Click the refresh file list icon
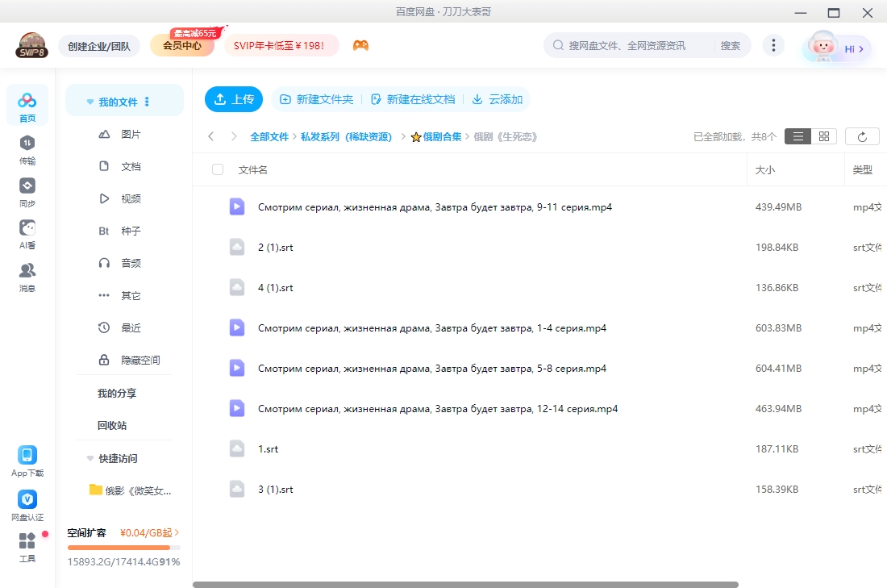The height and width of the screenshot is (588, 887). 862,136
